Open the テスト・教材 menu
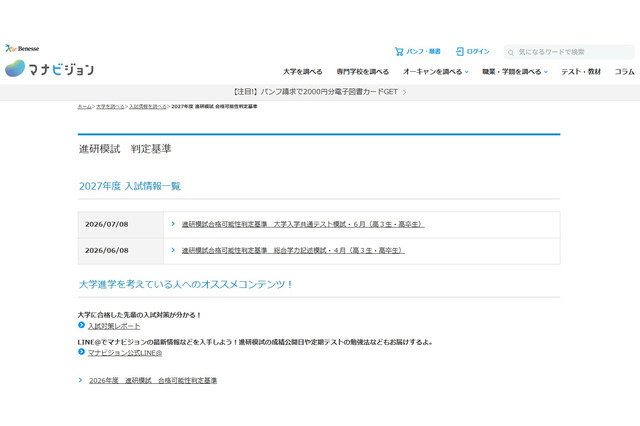640x426 pixels. [x=581, y=72]
